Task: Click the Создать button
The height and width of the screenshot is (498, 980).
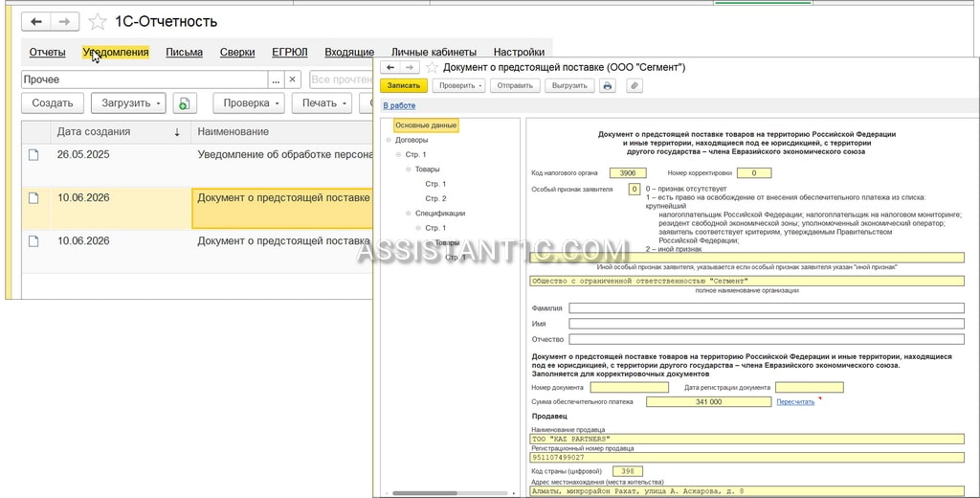Action: (53, 103)
